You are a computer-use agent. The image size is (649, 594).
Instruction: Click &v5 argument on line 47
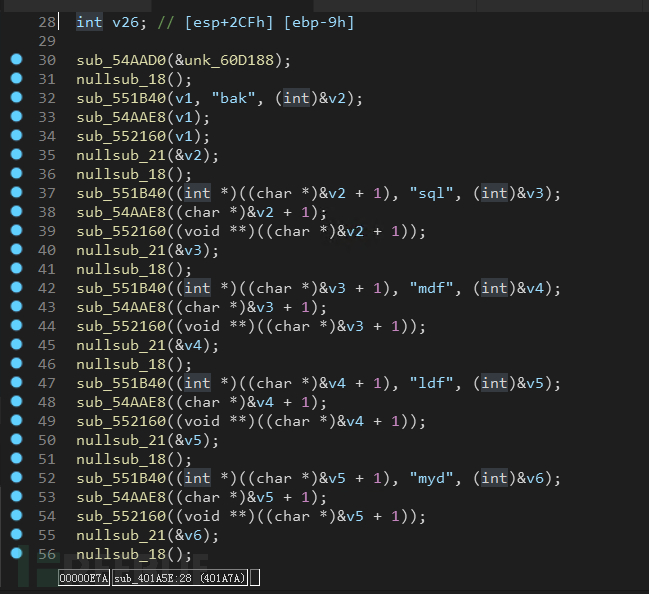pyautogui.click(x=531, y=383)
